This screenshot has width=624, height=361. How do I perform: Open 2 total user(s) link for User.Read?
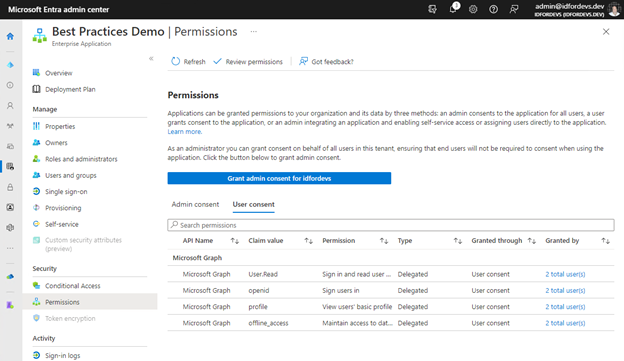tap(565, 274)
